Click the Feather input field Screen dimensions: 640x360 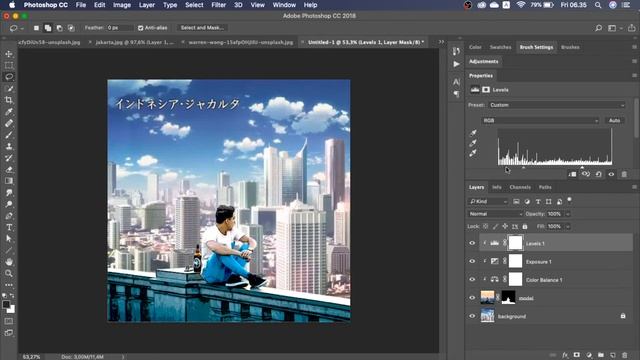click(x=120, y=28)
